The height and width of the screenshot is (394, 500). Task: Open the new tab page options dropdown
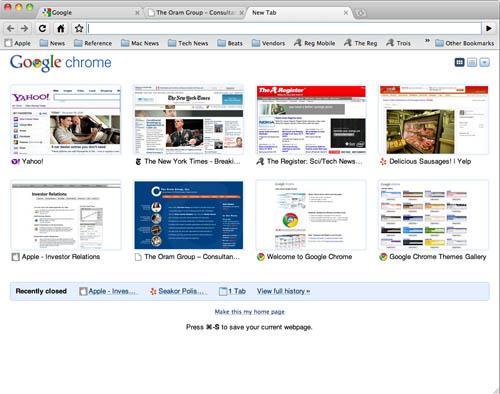(484, 62)
